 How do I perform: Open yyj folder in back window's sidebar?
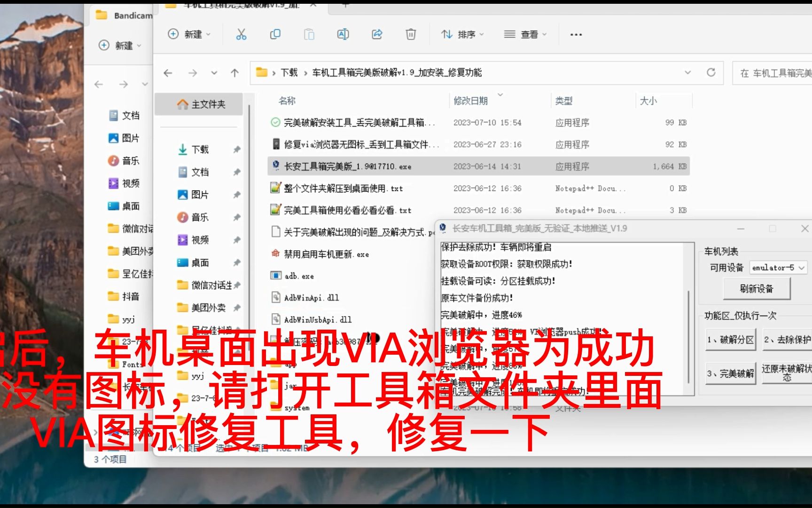(122, 319)
